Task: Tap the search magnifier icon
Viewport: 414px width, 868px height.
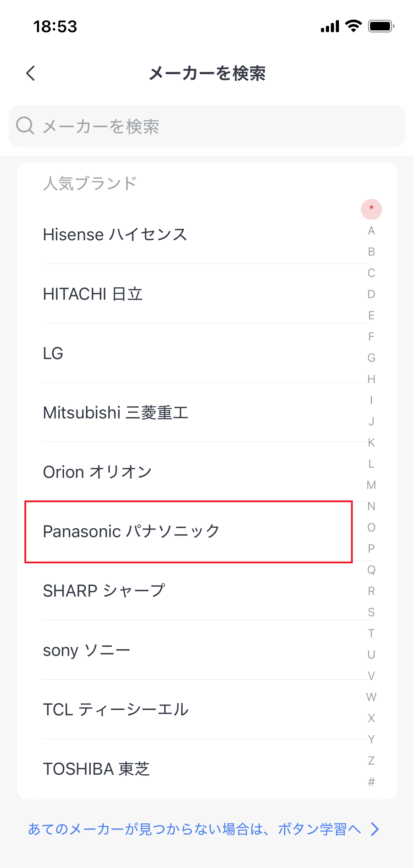Action: 25,126
